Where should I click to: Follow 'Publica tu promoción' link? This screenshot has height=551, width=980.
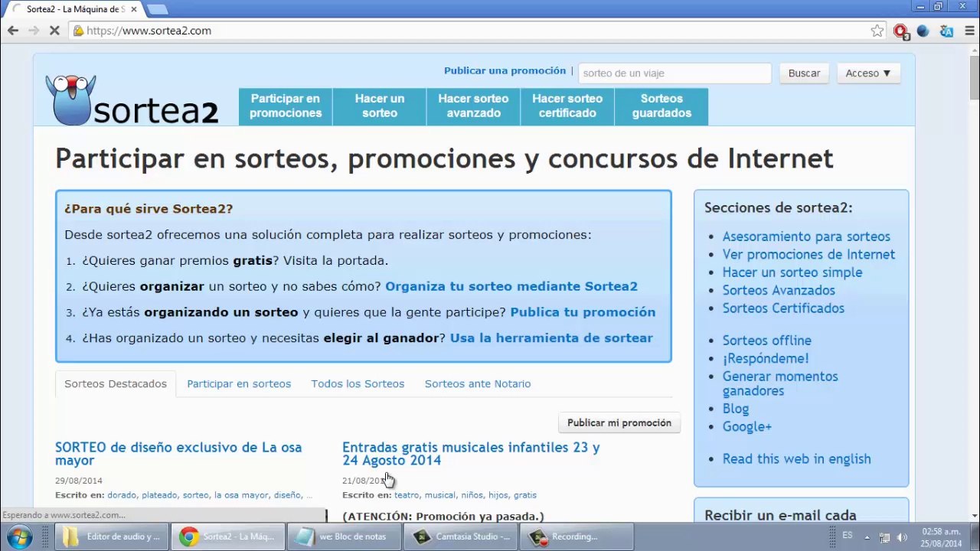583,312
